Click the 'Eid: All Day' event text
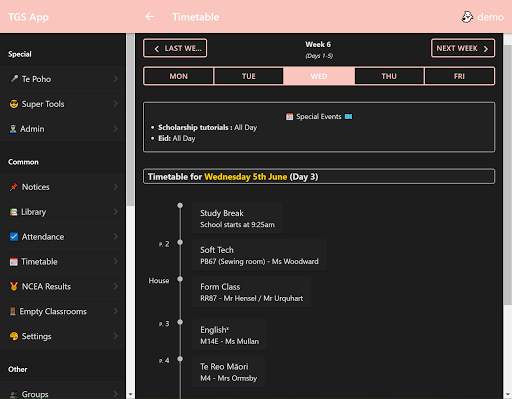The width and height of the screenshot is (512, 399). coord(177,138)
